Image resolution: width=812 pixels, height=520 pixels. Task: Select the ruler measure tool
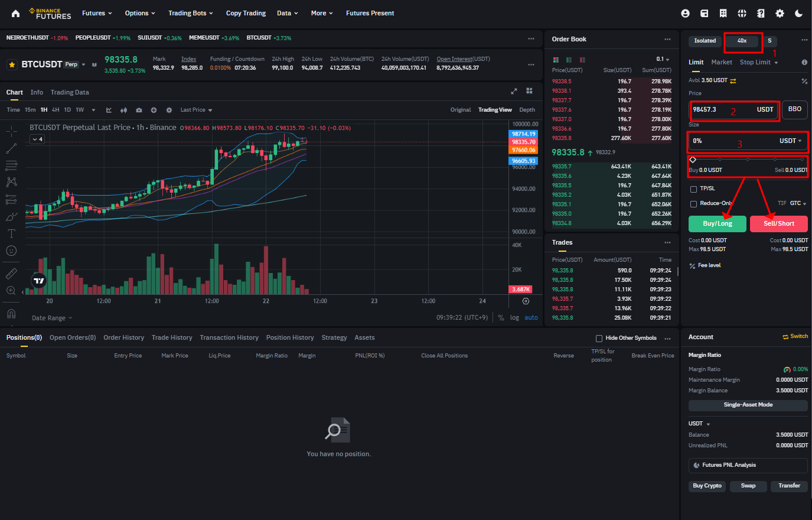pyautogui.click(x=11, y=274)
